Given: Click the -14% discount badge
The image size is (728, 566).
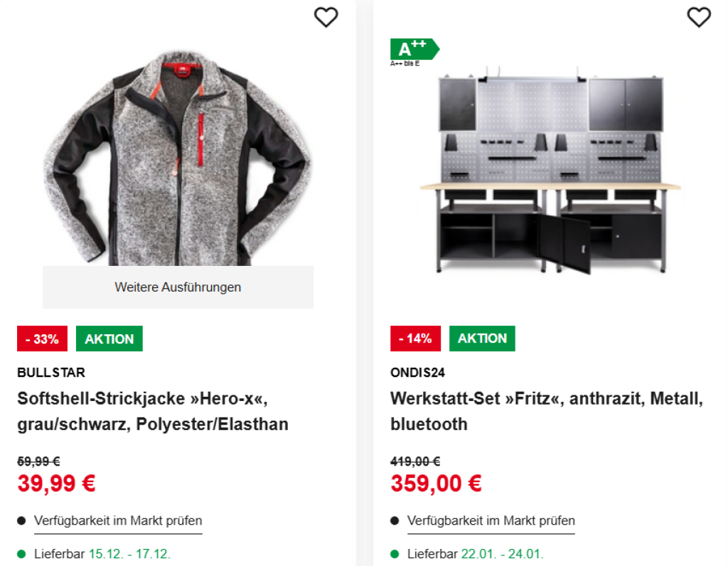Looking at the screenshot, I should pyautogui.click(x=415, y=338).
